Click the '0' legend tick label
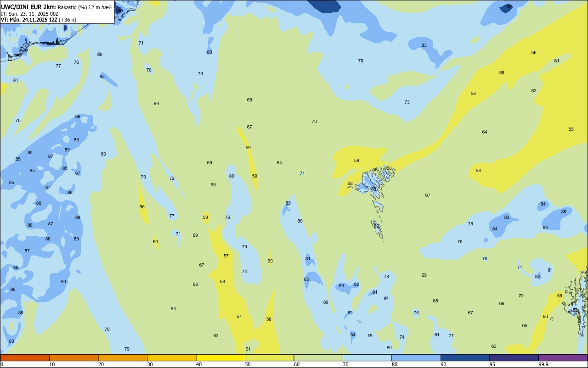Viewport: 588px width, 368px height. (2, 364)
